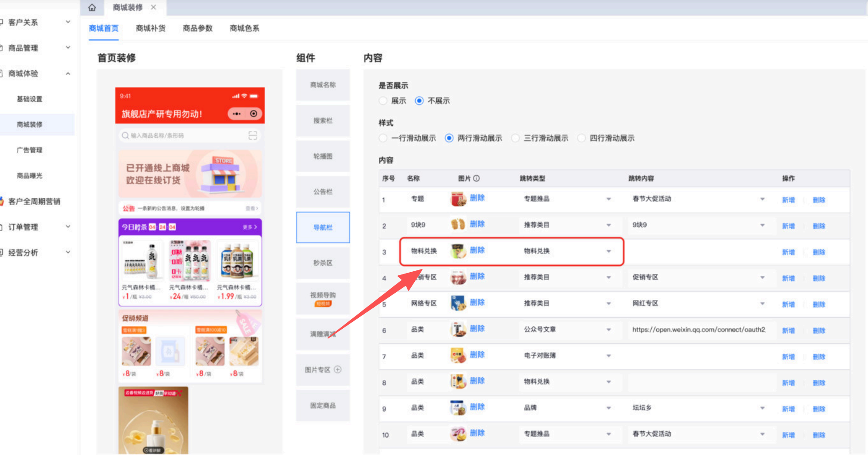The height and width of the screenshot is (455, 868).
Task: Click the home icon tab
Action: 92,8
